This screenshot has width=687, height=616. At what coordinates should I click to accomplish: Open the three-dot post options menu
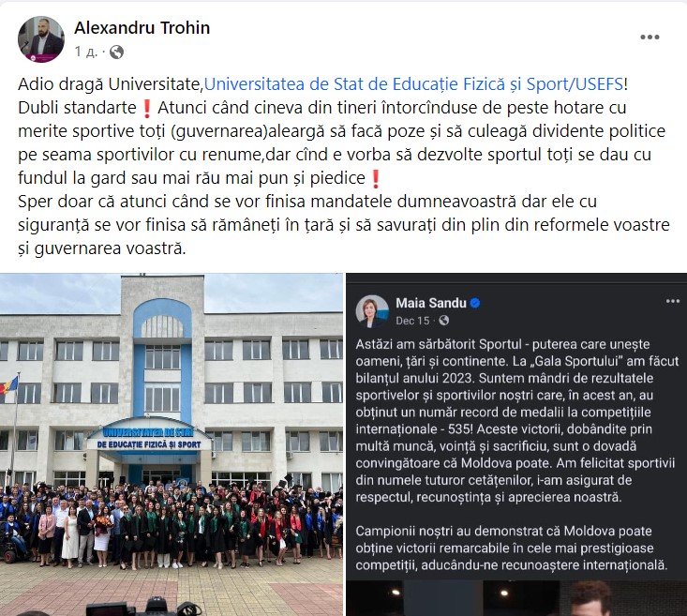[x=650, y=38]
